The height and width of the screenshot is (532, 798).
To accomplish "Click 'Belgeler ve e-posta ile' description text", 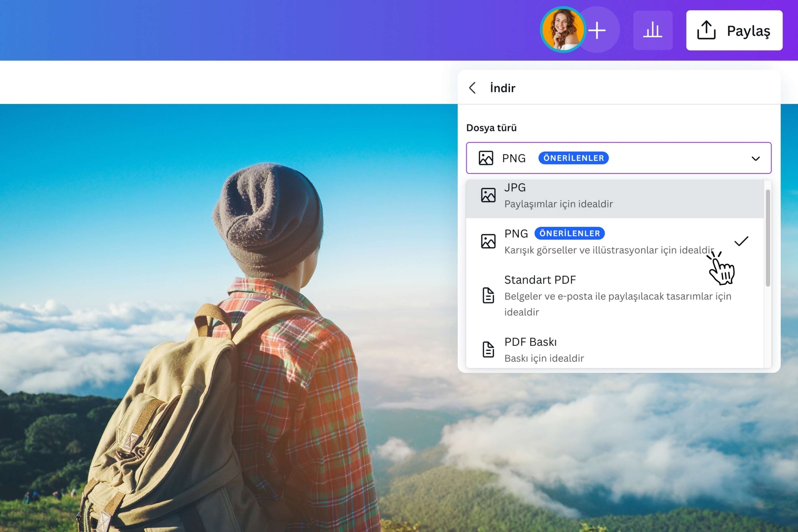I will tap(618, 304).
